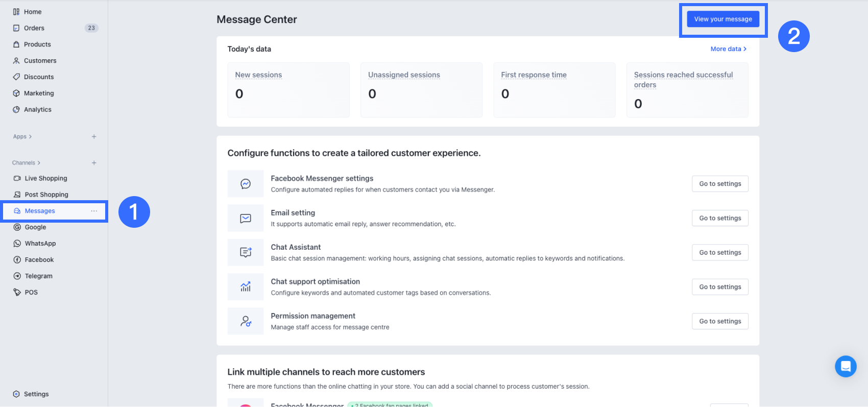Viewport: 868px width, 407px height.
Task: Open the live chat support bubble
Action: point(846,366)
